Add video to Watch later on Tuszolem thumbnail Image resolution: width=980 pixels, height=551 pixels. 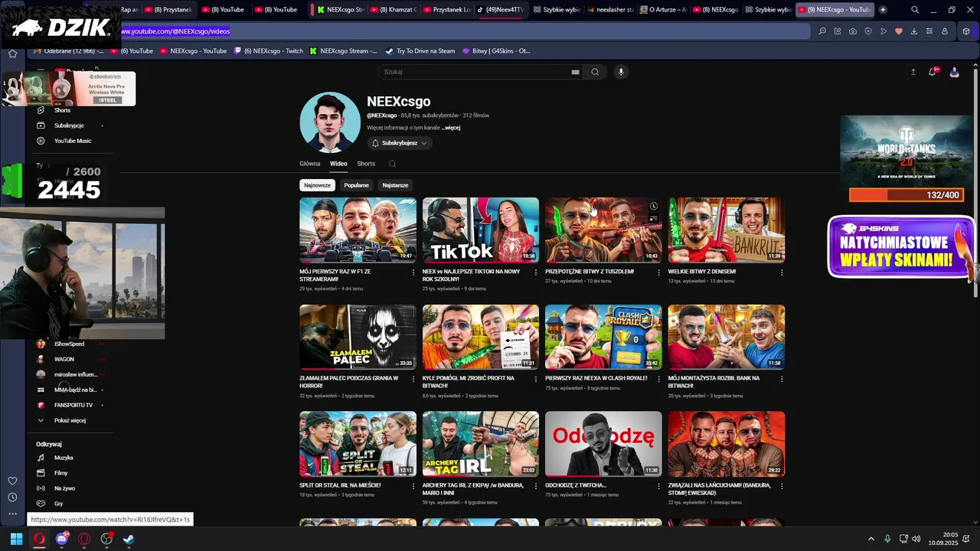653,207
